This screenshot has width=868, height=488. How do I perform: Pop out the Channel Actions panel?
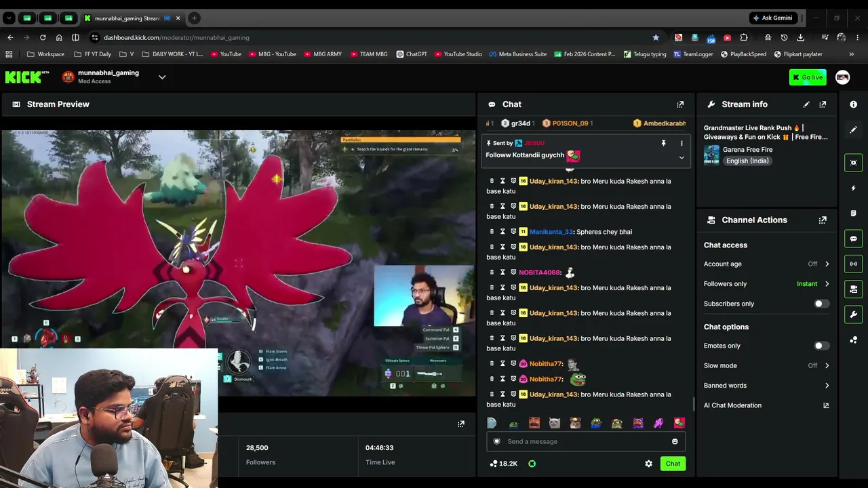point(823,220)
